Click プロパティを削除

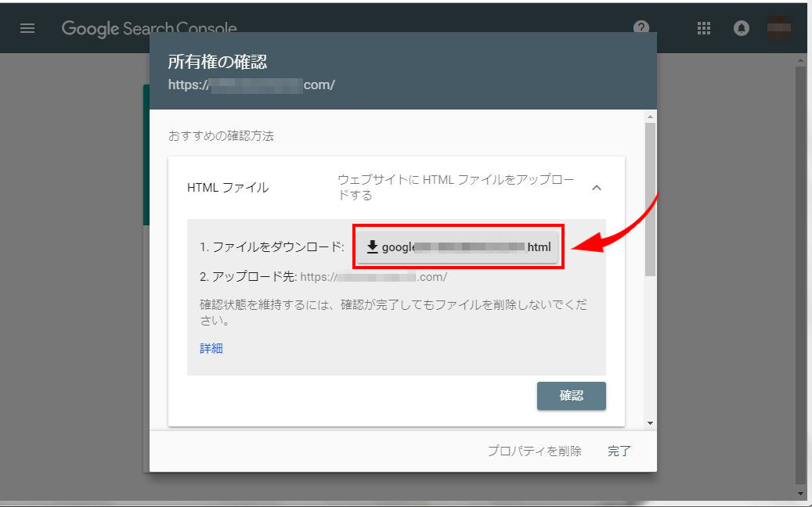(x=535, y=451)
